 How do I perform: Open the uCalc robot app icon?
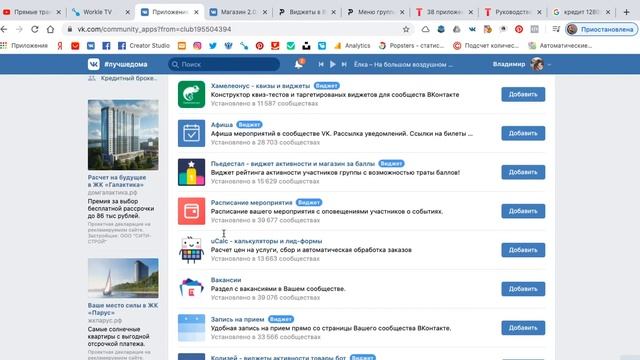point(191,250)
